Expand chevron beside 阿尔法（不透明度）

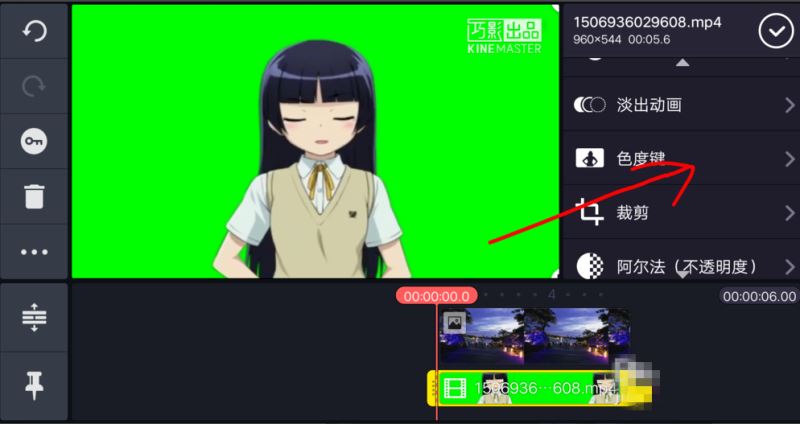[x=790, y=266]
